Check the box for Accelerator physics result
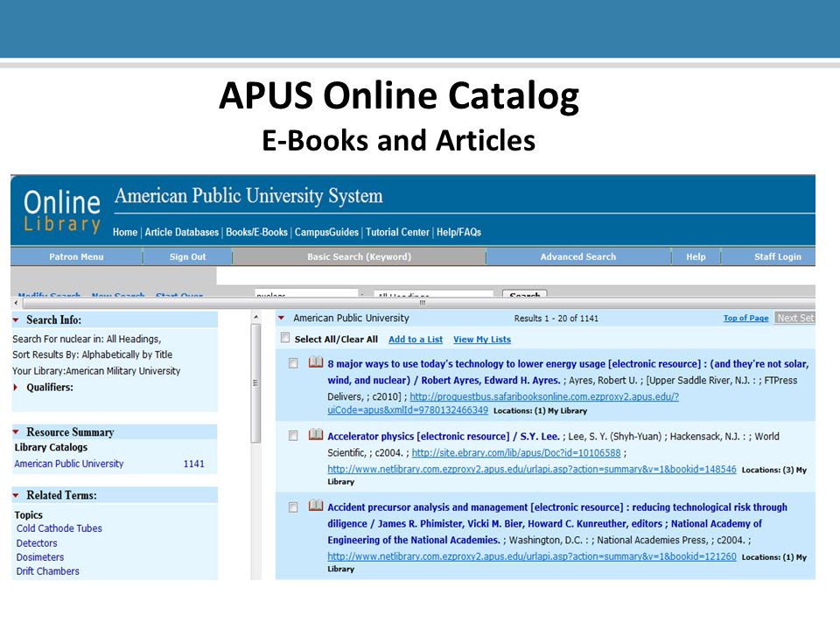 pos(293,436)
